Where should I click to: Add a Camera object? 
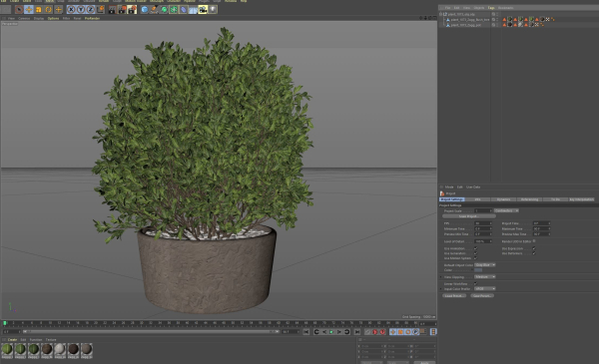[x=203, y=10]
